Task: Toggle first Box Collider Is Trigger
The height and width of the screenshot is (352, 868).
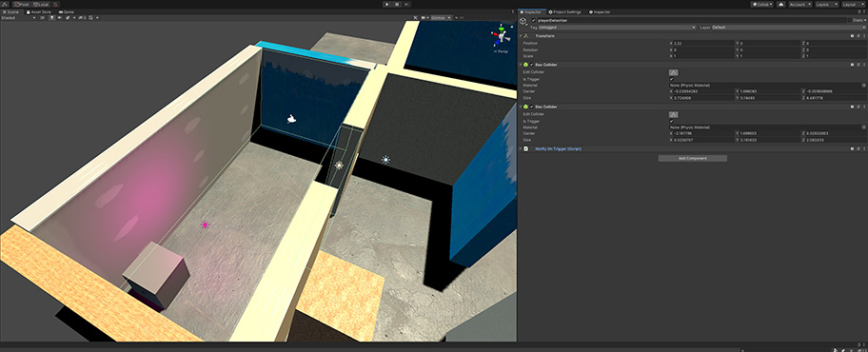Action: tap(672, 79)
